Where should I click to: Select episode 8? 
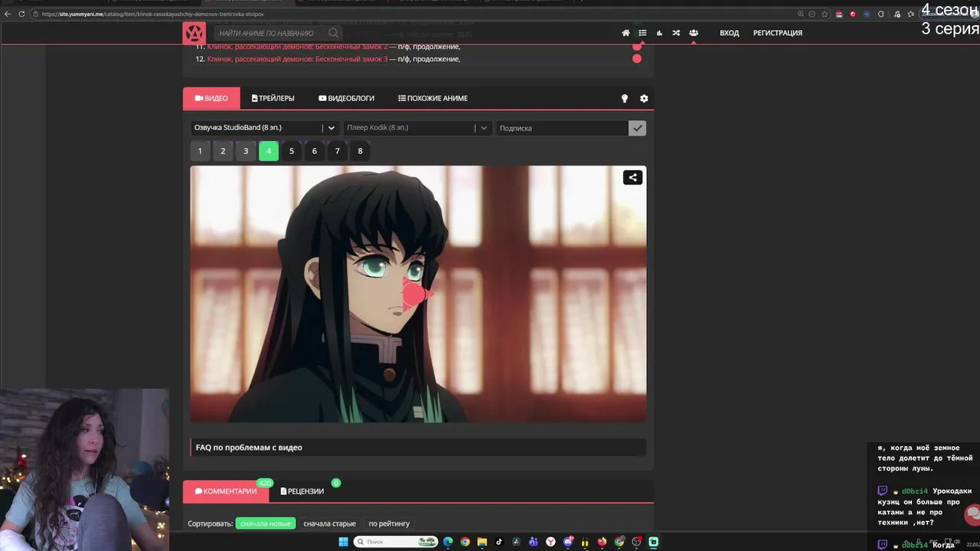click(x=360, y=151)
